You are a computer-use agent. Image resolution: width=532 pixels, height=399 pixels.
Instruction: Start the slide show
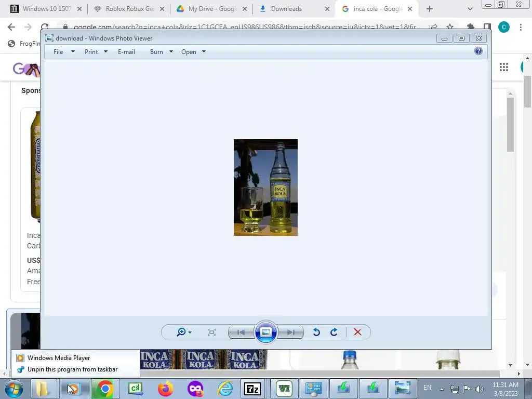(x=265, y=332)
